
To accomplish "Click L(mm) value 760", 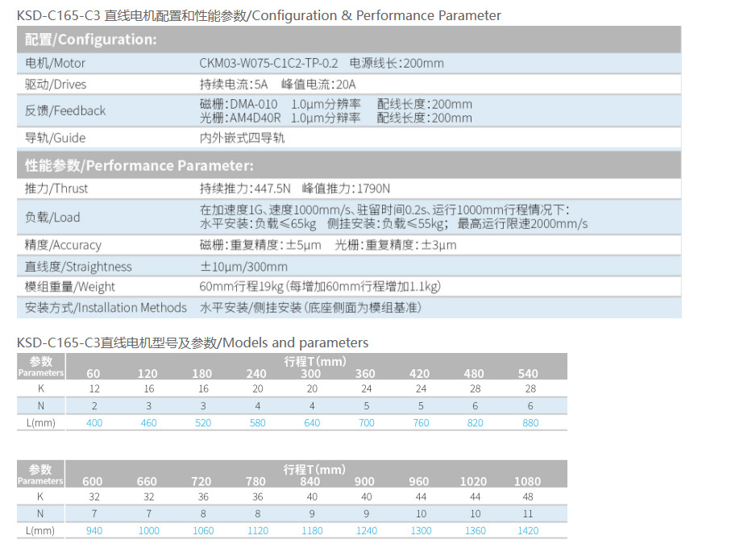I will (421, 423).
